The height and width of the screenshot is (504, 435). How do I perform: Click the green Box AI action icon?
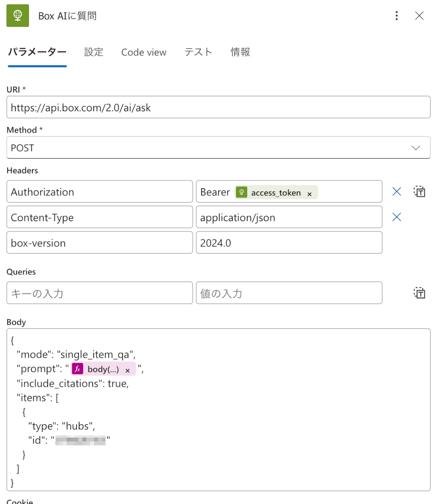point(17,16)
